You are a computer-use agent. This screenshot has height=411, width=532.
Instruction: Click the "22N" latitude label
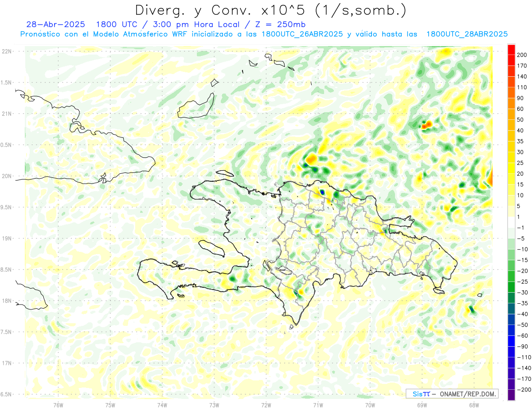pos(7,51)
